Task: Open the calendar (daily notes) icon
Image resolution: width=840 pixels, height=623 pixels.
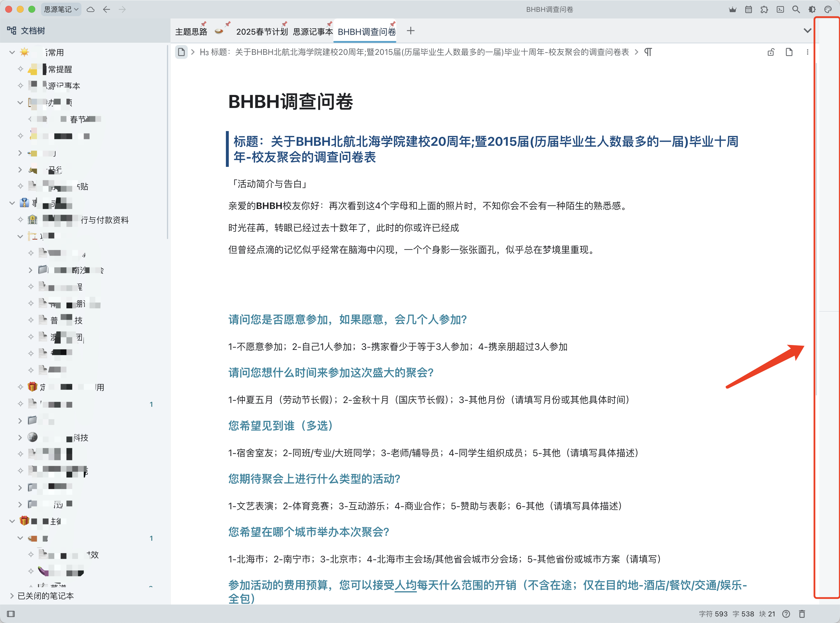Action: tap(748, 10)
